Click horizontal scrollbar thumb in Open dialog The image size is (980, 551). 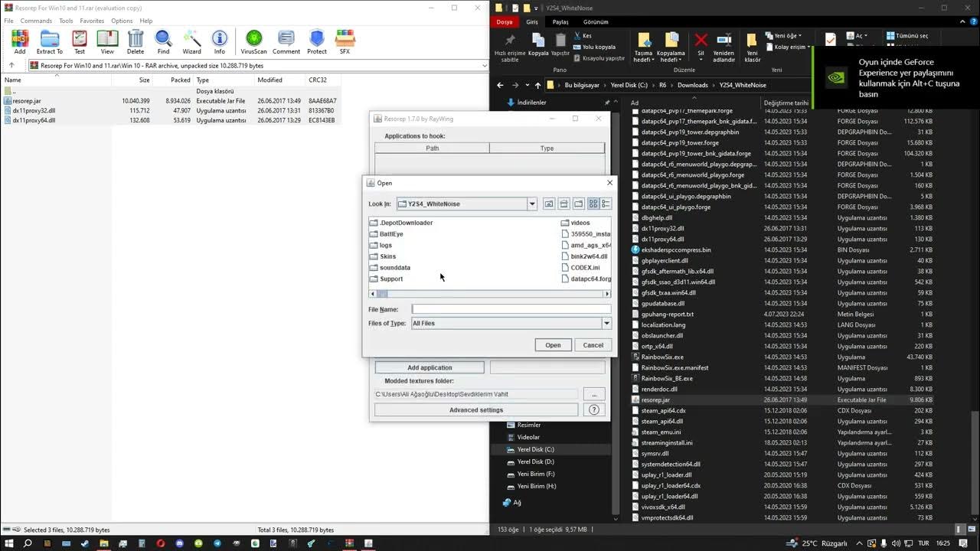[383, 294]
